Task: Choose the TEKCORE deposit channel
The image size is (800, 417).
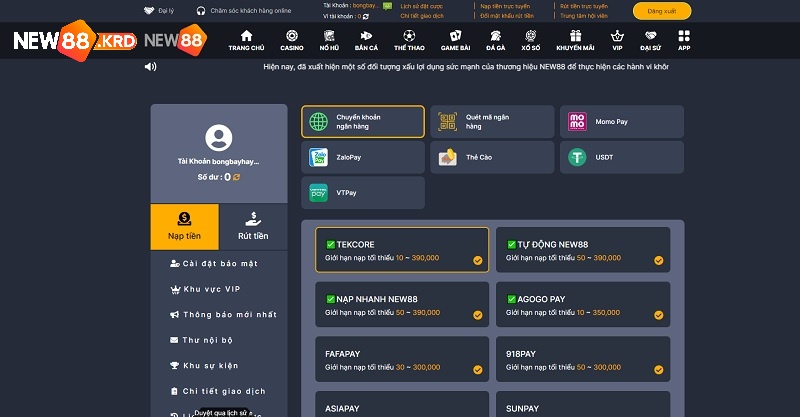Action: pyautogui.click(x=402, y=250)
